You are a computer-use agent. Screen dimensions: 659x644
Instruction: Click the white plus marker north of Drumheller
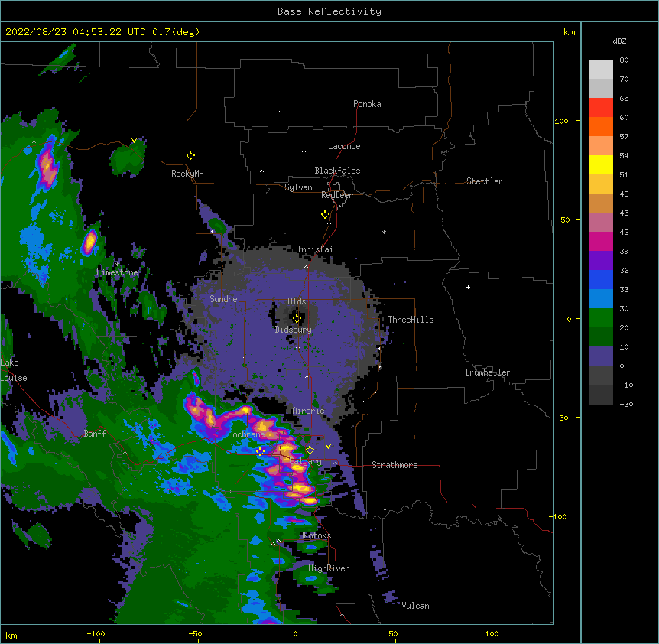click(x=468, y=287)
